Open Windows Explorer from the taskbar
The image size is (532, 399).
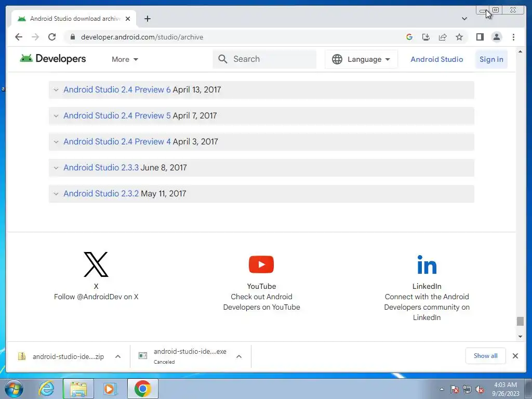78,389
